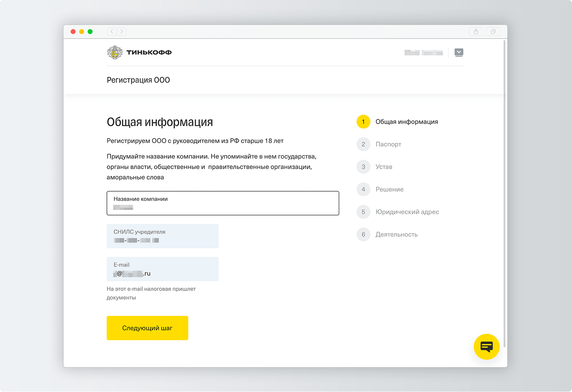Screen dimensions: 572x392
Task: Click the E-mail input field
Action: point(162,269)
